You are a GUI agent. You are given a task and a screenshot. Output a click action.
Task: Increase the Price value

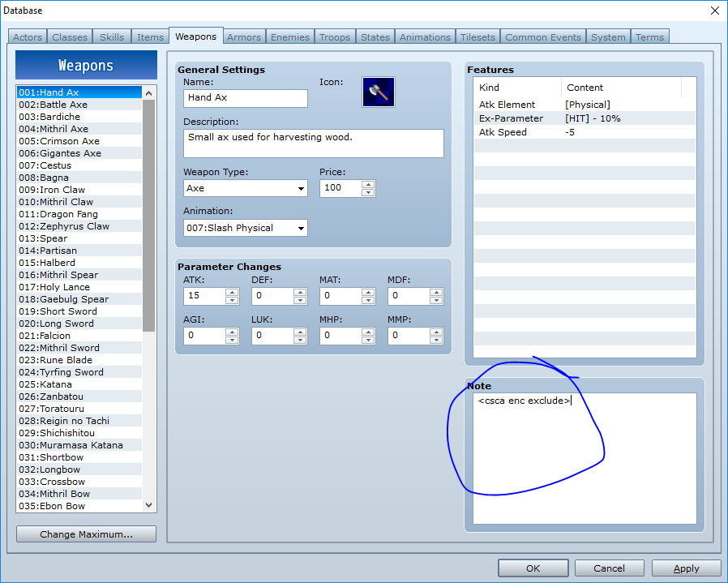tap(368, 184)
